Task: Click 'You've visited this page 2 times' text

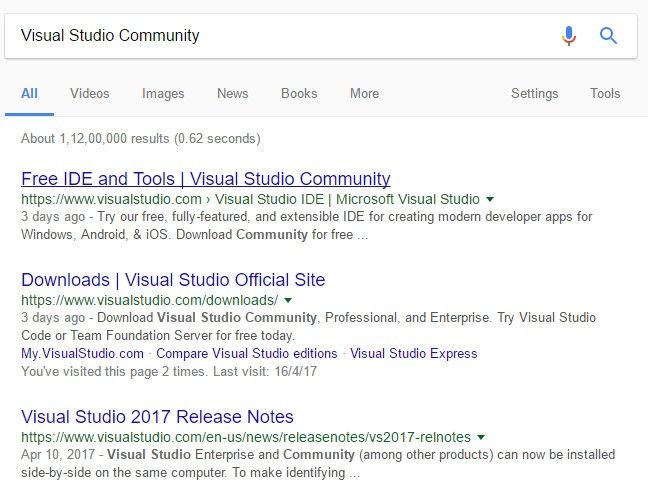Action: pyautogui.click(x=114, y=372)
